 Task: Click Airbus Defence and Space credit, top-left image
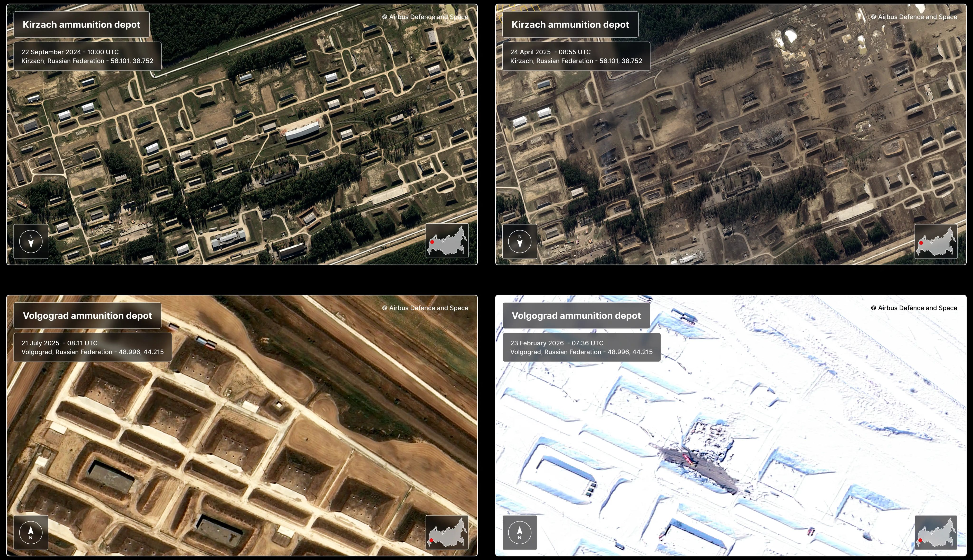(x=425, y=17)
